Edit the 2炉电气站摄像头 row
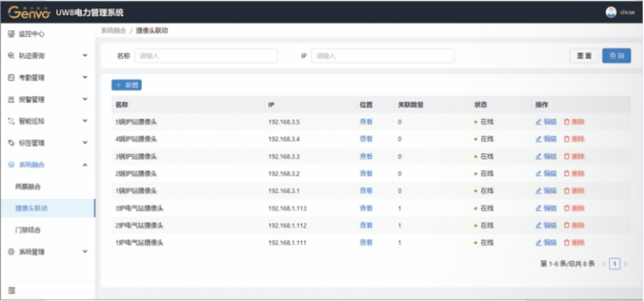This screenshot has width=644, height=301. tap(546, 226)
